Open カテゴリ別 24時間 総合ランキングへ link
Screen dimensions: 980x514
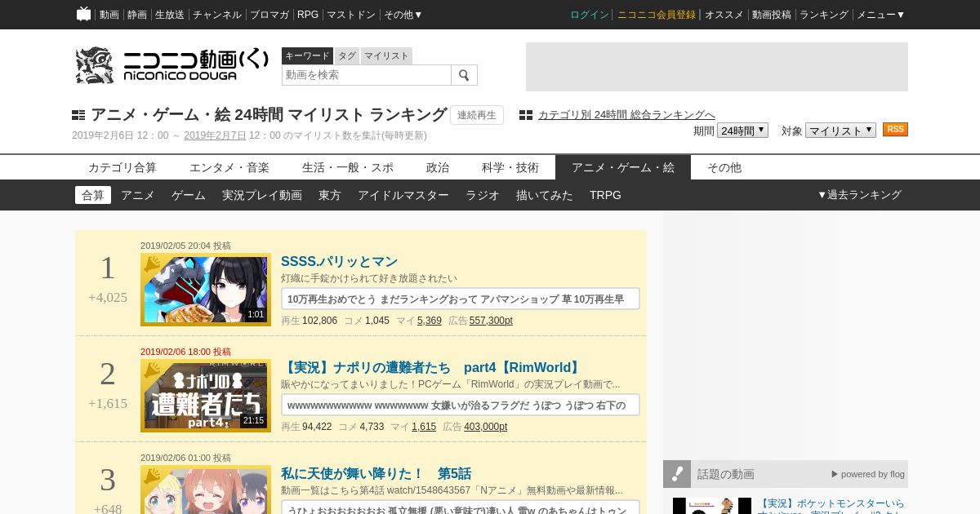626,115
